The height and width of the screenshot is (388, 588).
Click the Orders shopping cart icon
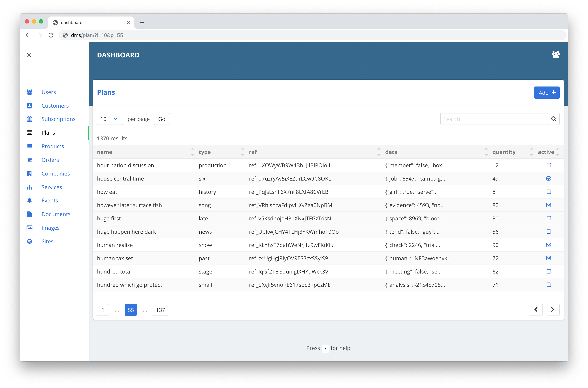[x=29, y=160]
